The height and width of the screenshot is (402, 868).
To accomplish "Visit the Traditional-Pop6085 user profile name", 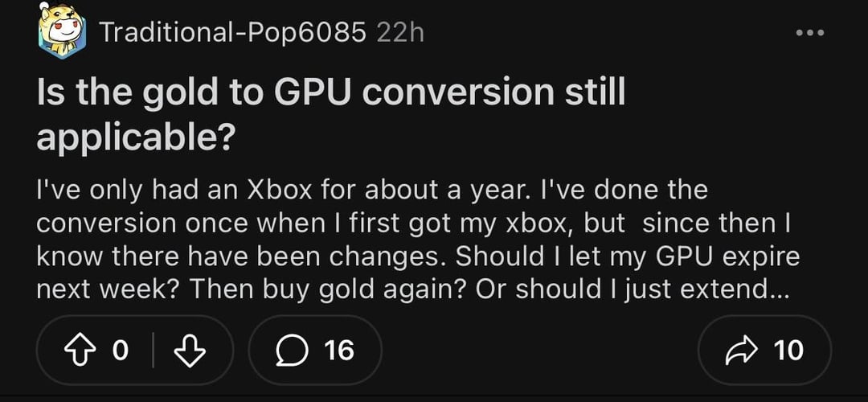I will [233, 33].
